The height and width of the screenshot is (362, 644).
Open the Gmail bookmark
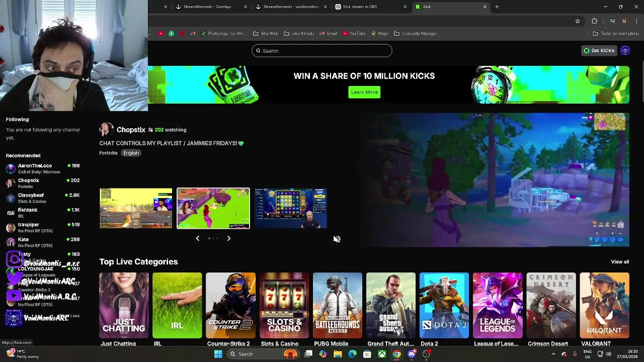click(328, 34)
